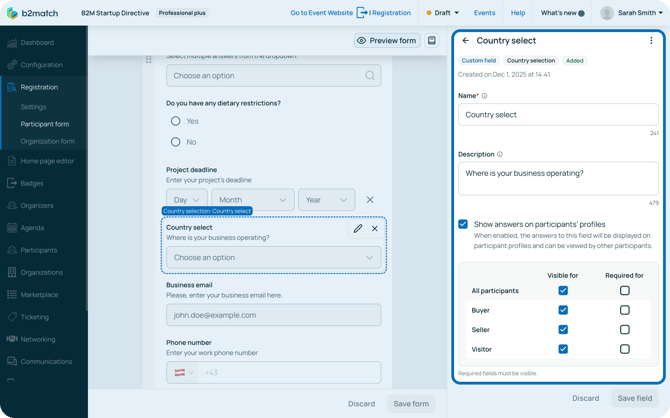
Task: Open the three-dot menu in Country select panel
Action: (x=651, y=41)
